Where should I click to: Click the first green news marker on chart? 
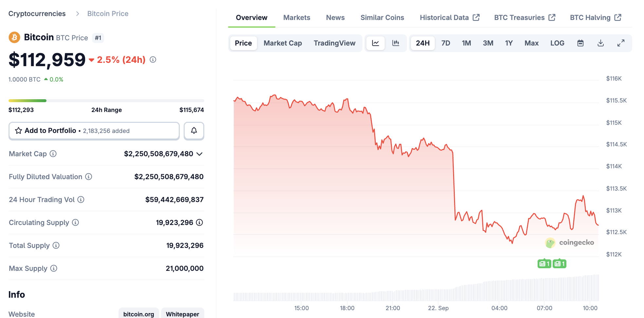tap(544, 264)
